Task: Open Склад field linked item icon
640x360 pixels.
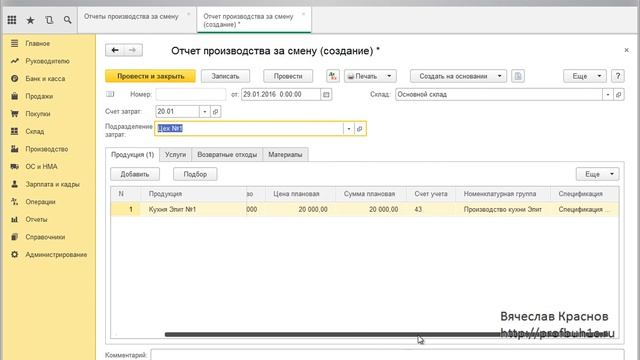Action: click(619, 95)
